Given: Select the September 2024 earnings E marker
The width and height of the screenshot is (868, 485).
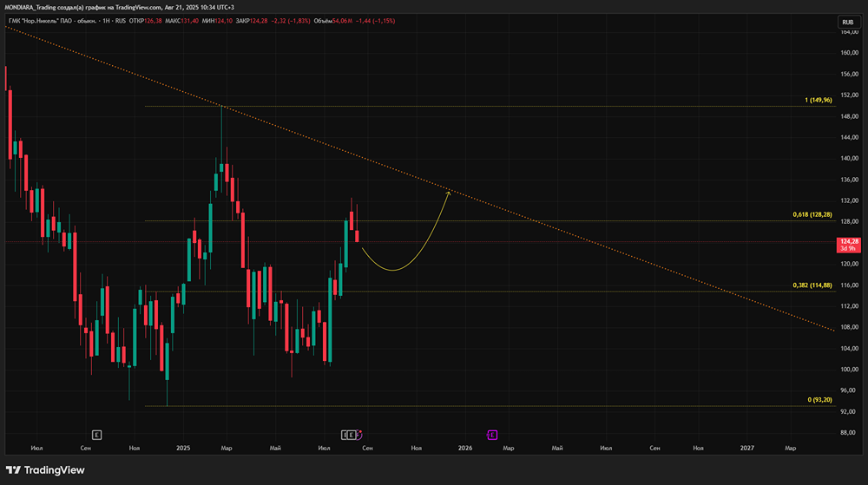Looking at the screenshot, I should pyautogui.click(x=96, y=436).
